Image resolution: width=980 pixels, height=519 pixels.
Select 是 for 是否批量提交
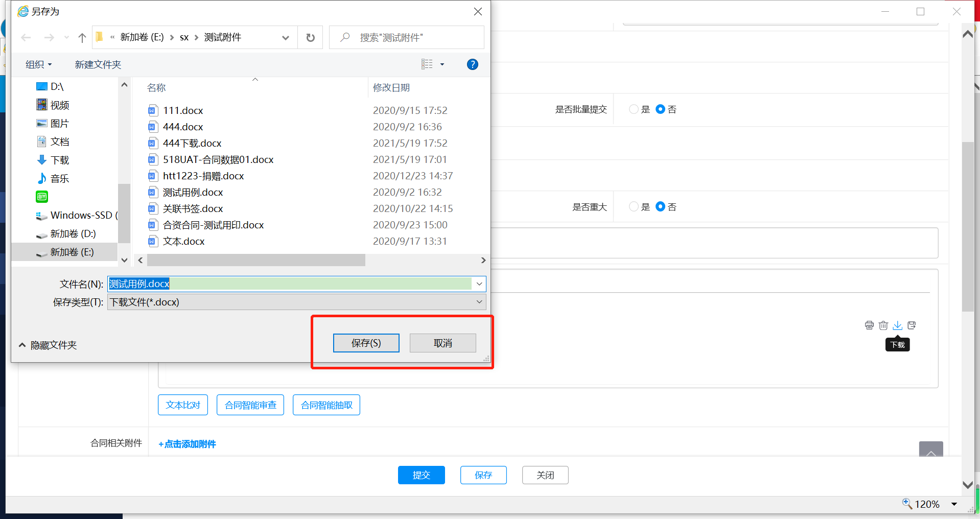634,109
